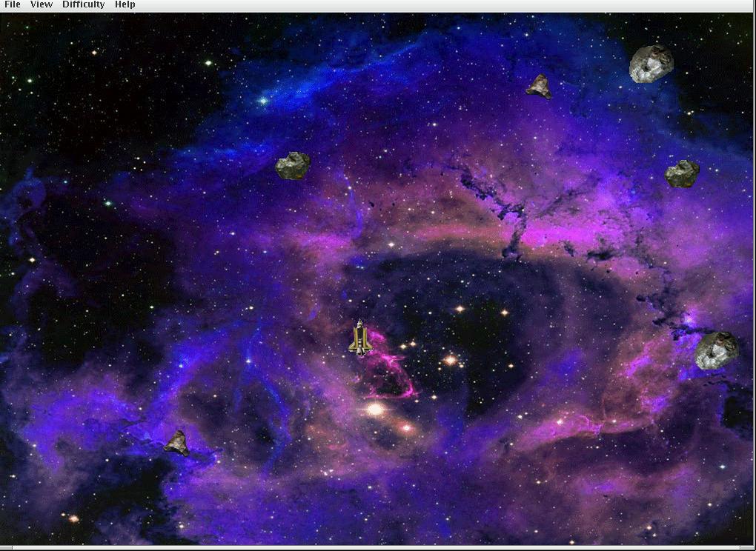Select the dark asteroid midway down the right edge
Screen dimensions: 756x551
[x=682, y=173]
